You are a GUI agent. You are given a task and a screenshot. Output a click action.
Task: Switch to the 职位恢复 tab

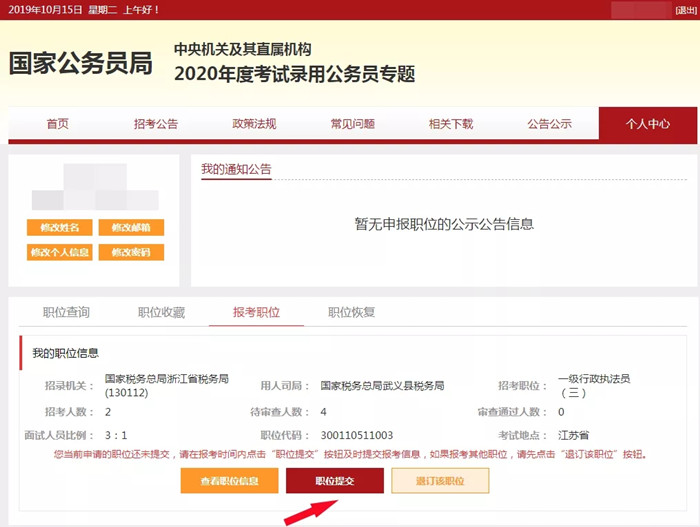coord(351,312)
